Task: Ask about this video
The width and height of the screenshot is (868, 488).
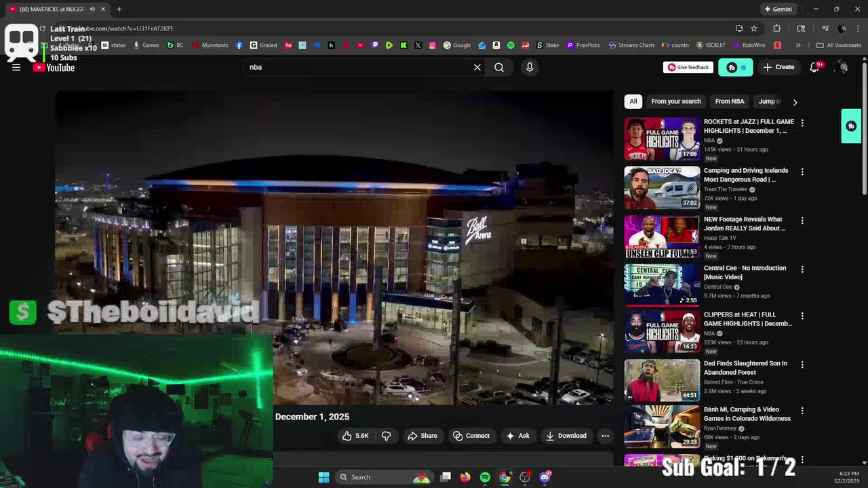Action: point(517,436)
